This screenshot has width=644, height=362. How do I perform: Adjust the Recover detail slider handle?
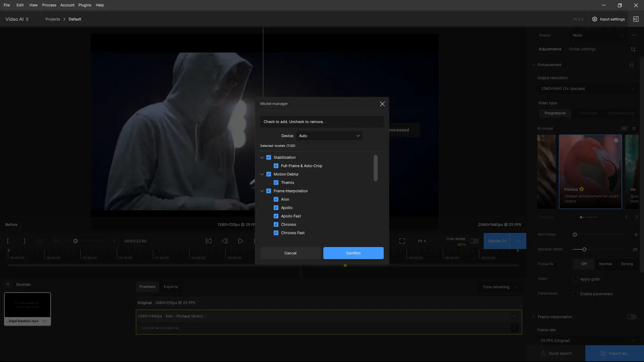click(x=584, y=249)
